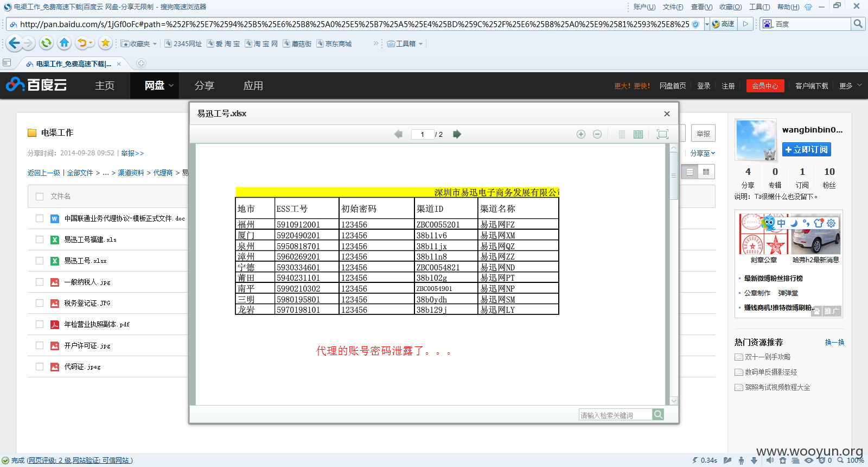Switch file list to list view
This screenshot has height=467, width=868.
click(690, 172)
